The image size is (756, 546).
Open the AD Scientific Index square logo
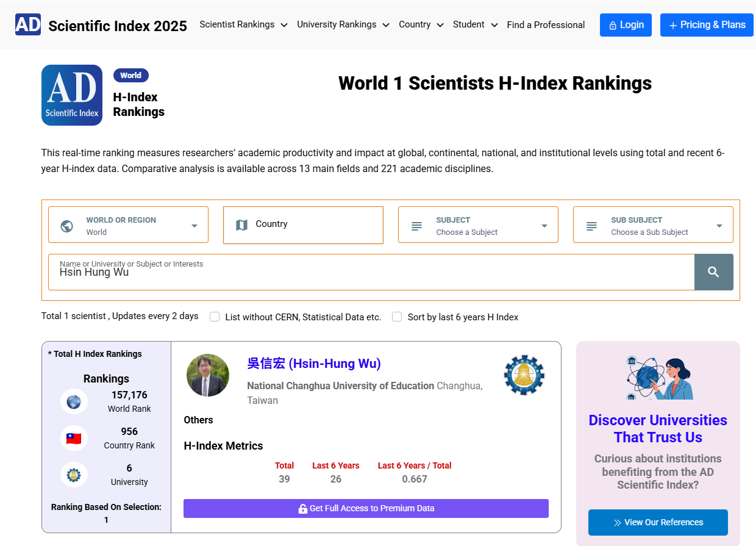72,95
